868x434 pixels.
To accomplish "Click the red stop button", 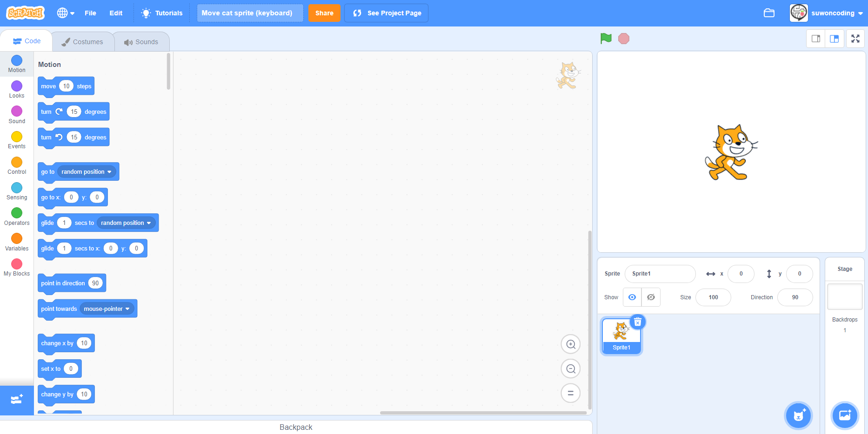I will coord(624,39).
